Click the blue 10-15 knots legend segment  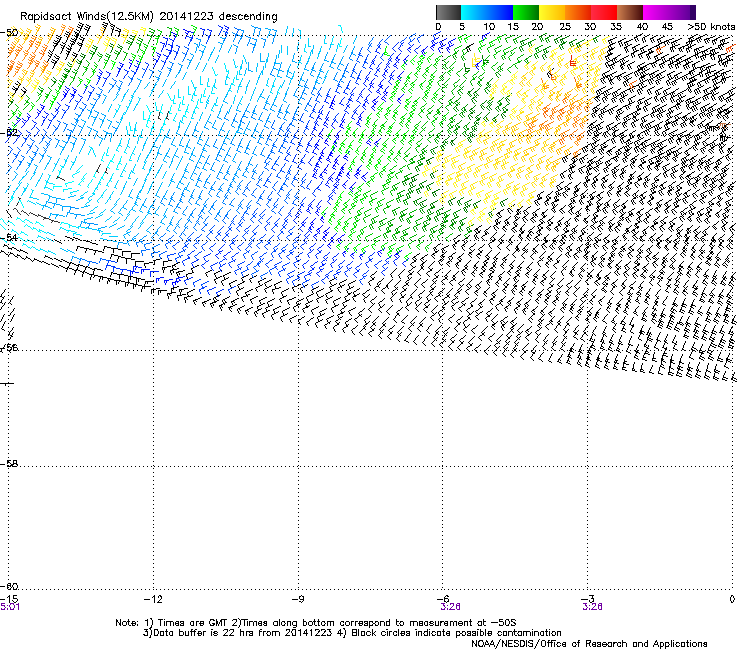[500, 12]
